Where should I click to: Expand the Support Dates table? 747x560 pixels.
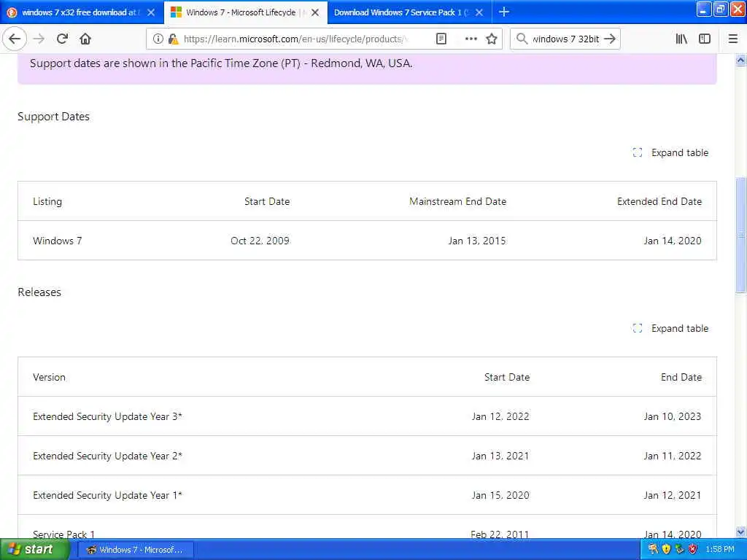tap(670, 153)
